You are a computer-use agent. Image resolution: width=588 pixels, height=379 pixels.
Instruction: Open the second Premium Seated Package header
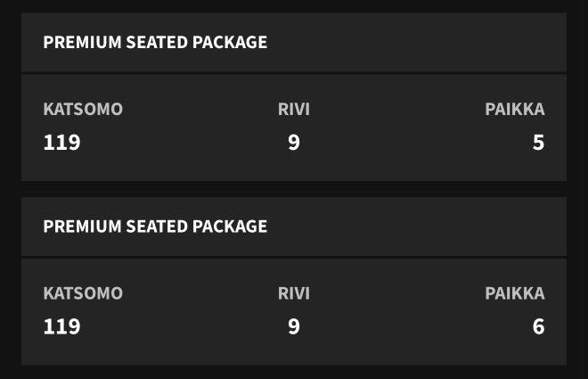point(294,227)
